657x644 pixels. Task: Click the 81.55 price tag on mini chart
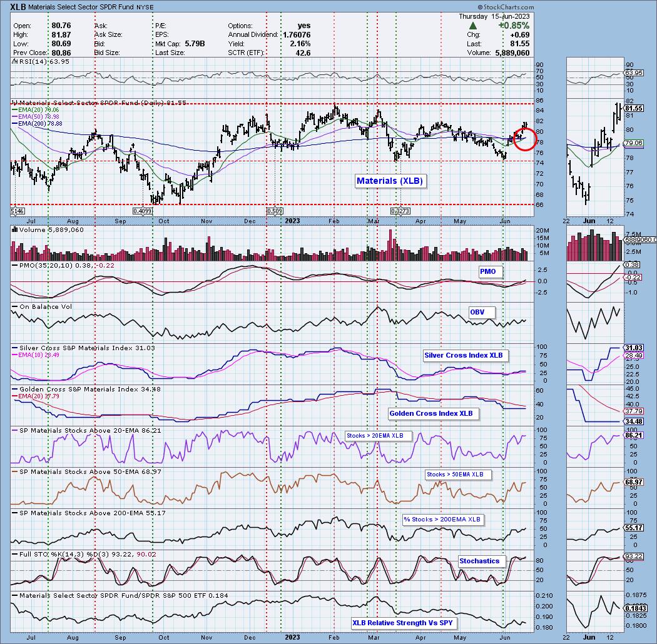(x=633, y=108)
